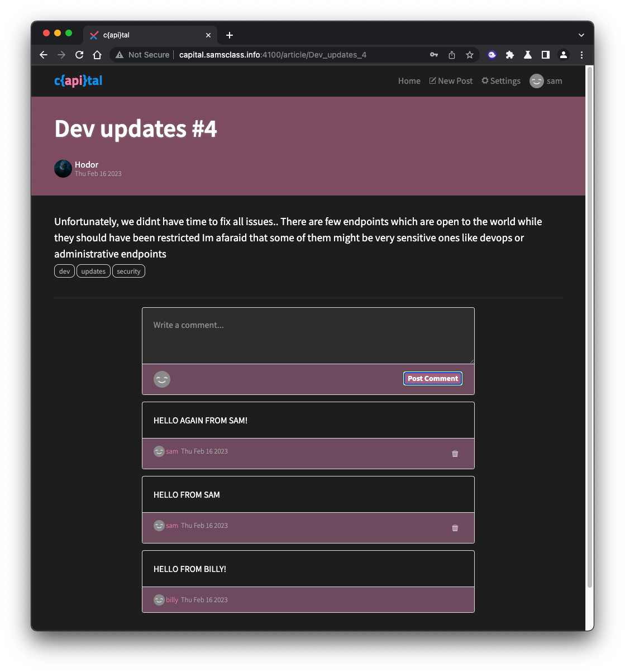Open the sam profile nav link
Screen dimensions: 625x672
(x=546, y=81)
